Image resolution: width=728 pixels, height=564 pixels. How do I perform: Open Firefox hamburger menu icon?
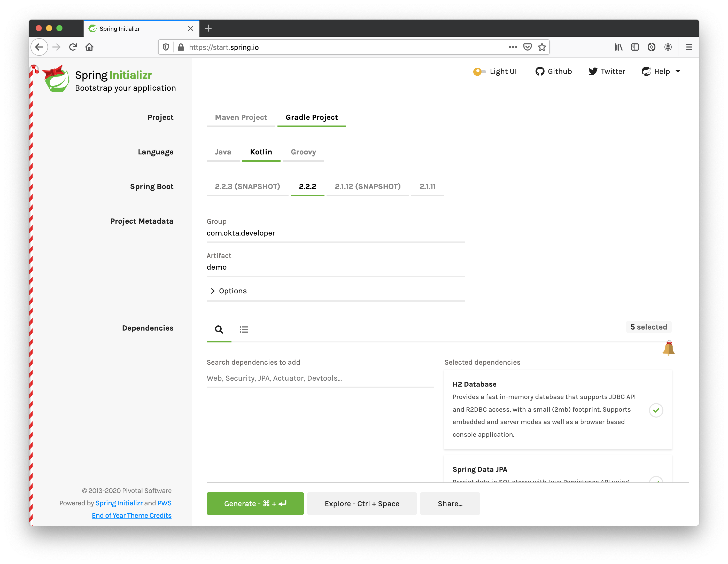click(x=689, y=47)
